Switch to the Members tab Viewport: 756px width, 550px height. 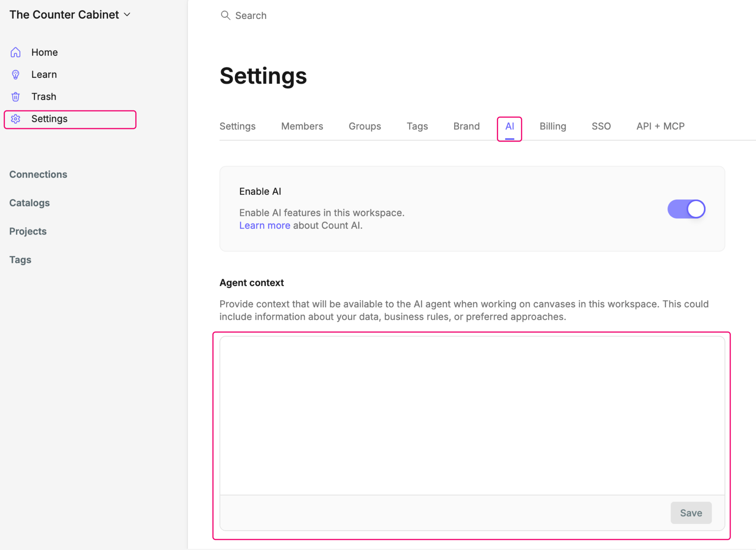tap(302, 126)
